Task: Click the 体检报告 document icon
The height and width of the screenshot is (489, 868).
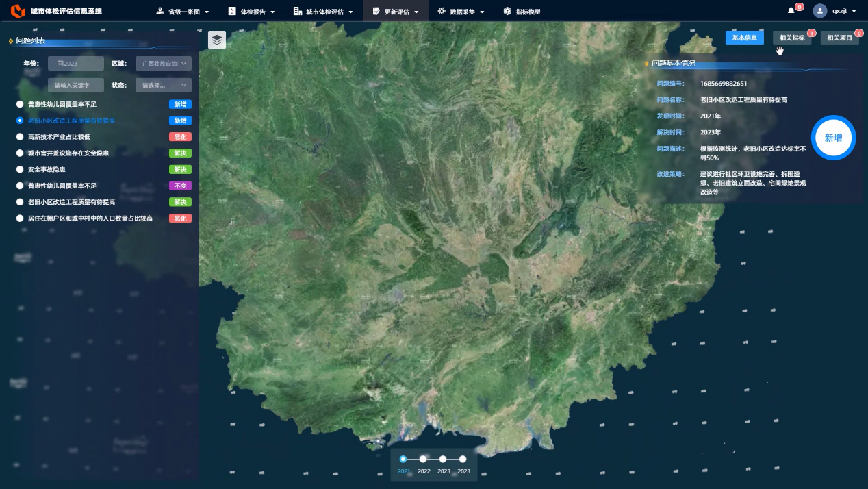Action: (231, 11)
